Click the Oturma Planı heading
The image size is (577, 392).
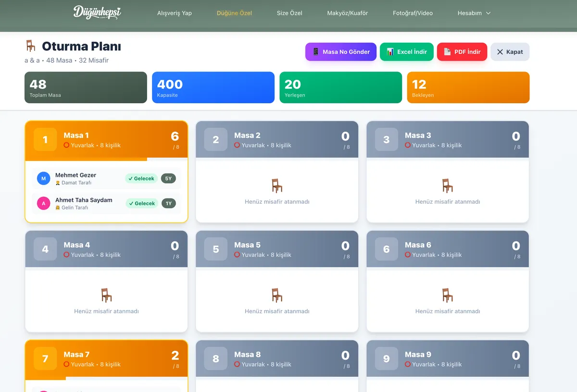click(x=81, y=46)
